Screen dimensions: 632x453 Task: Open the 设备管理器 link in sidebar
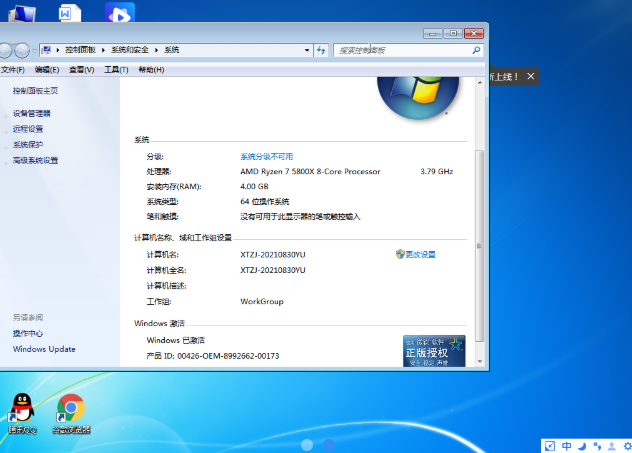point(31,113)
